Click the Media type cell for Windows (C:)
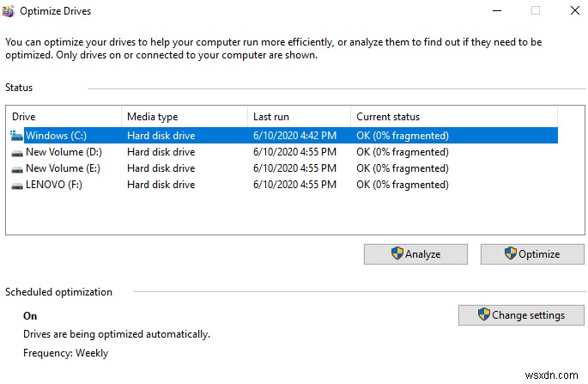Viewport: 588px width, 384px height. tap(161, 136)
